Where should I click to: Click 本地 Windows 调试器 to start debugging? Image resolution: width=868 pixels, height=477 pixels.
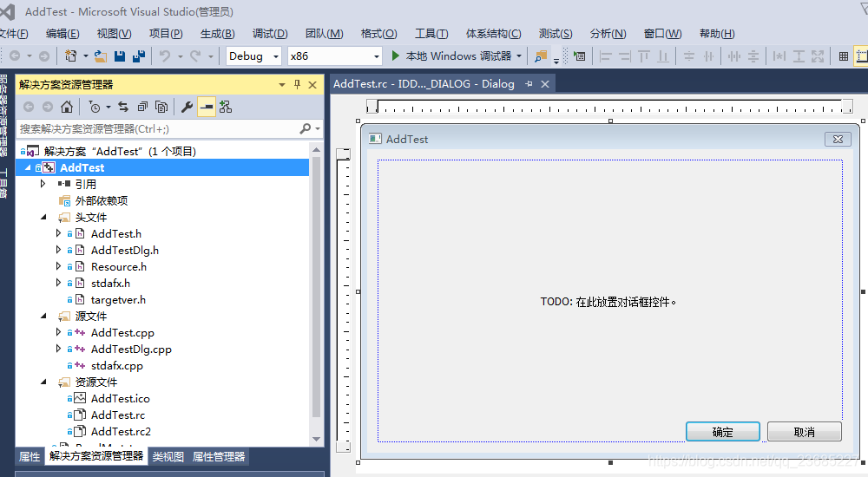coord(458,56)
